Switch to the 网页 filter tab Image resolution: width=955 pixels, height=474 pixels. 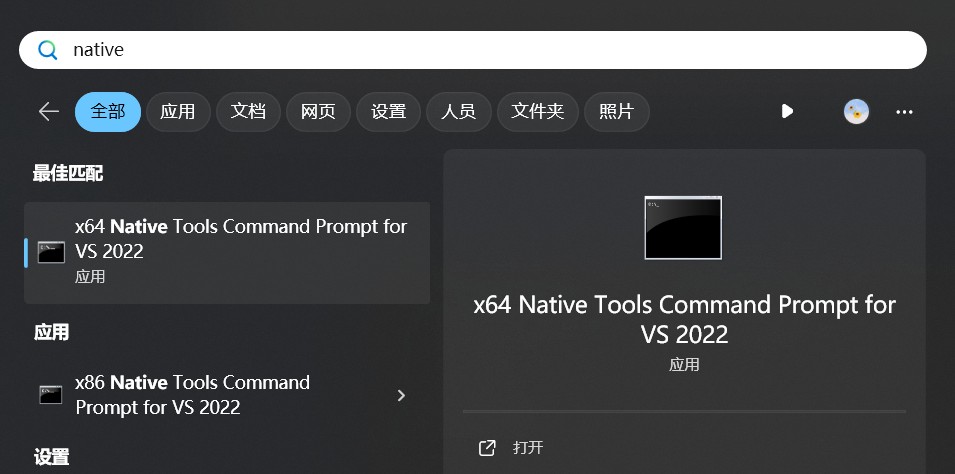click(x=318, y=111)
